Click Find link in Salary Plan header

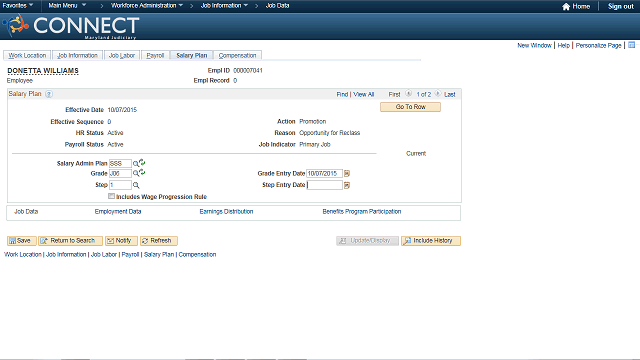coord(342,94)
